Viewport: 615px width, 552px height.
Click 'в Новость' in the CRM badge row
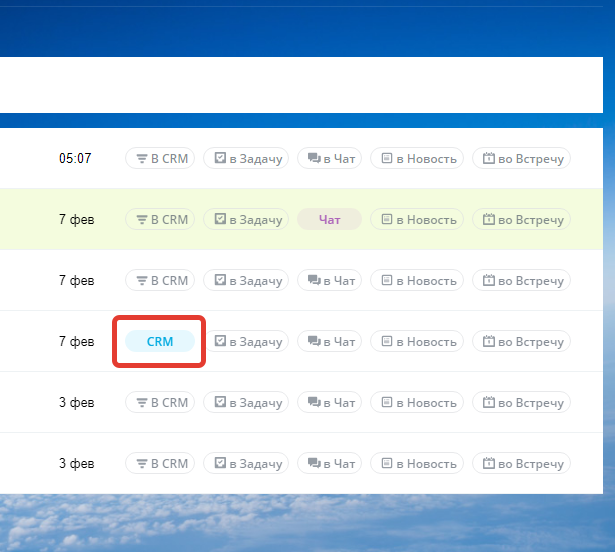point(417,341)
